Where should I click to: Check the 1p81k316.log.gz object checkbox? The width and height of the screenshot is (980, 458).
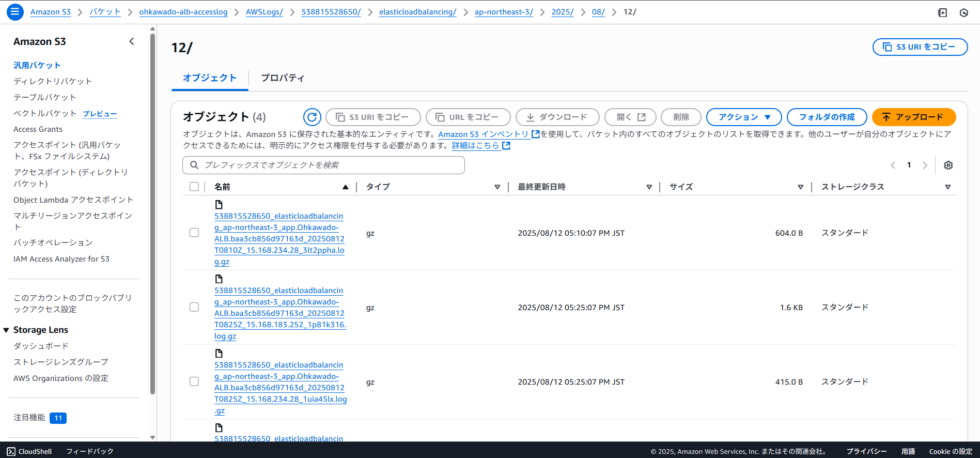coord(194,307)
